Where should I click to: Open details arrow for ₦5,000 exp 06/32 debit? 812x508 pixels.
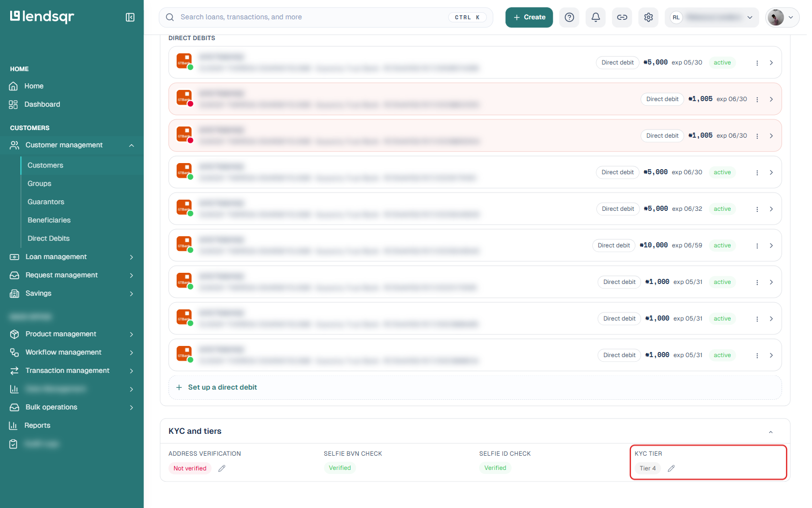(771, 209)
